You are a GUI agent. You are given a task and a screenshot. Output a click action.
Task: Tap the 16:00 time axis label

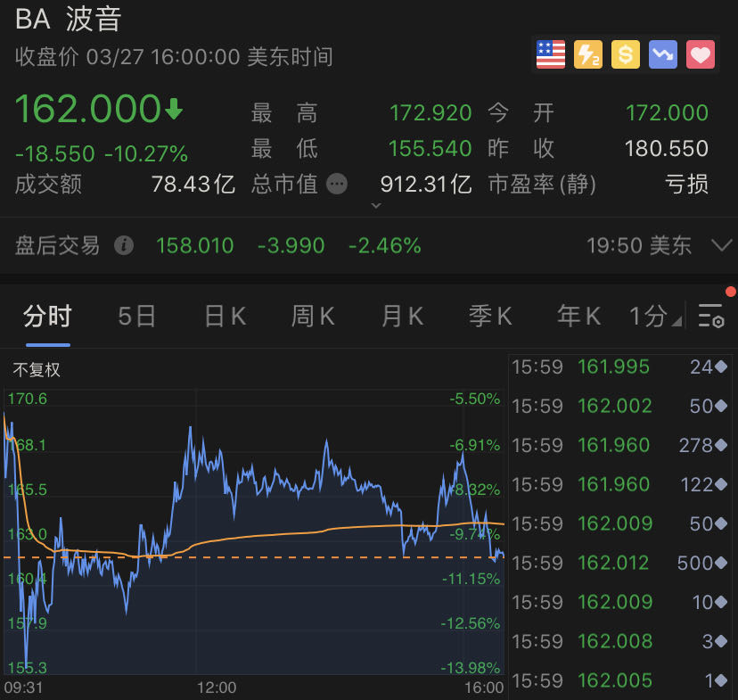484,688
